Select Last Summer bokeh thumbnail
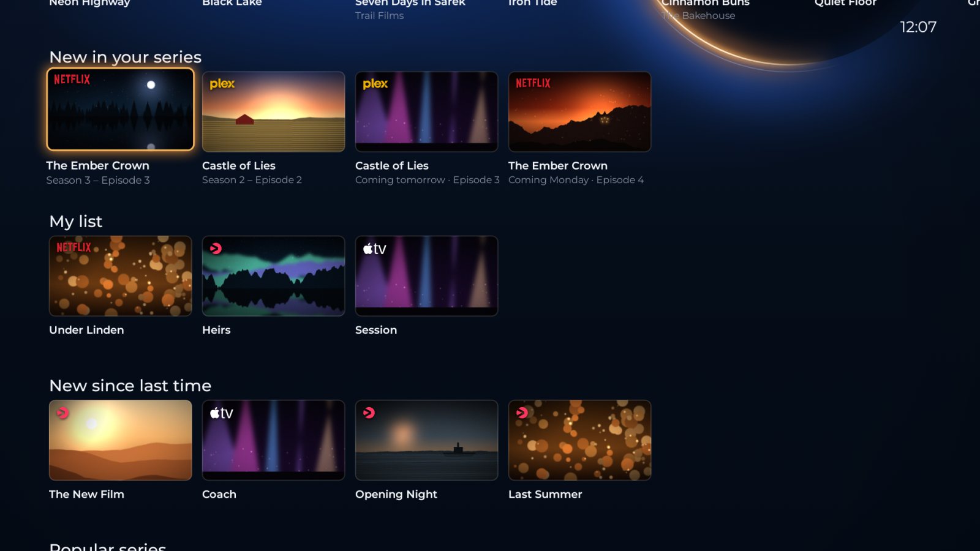980x551 pixels. pyautogui.click(x=580, y=440)
